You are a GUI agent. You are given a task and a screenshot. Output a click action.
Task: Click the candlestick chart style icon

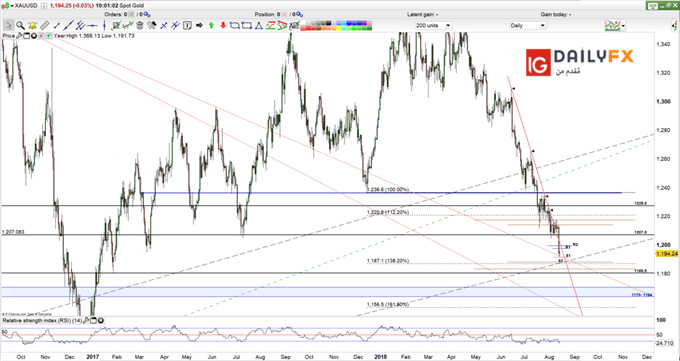coord(5,6)
